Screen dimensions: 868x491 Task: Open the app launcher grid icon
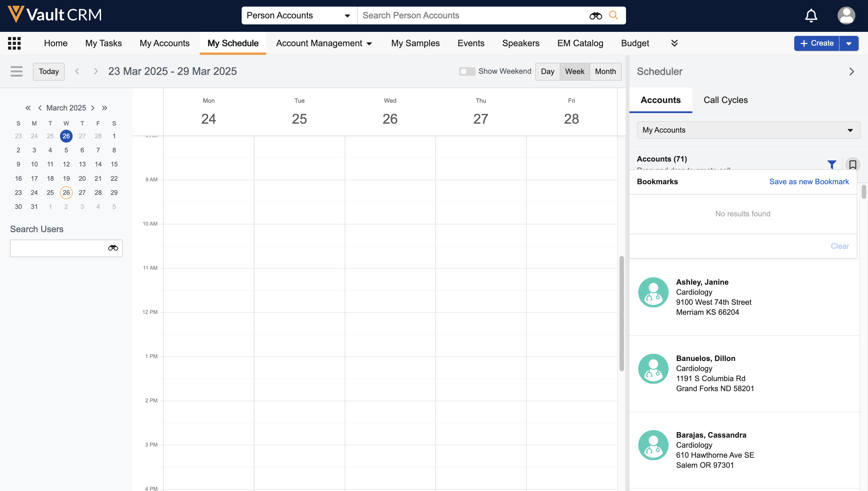(14, 43)
